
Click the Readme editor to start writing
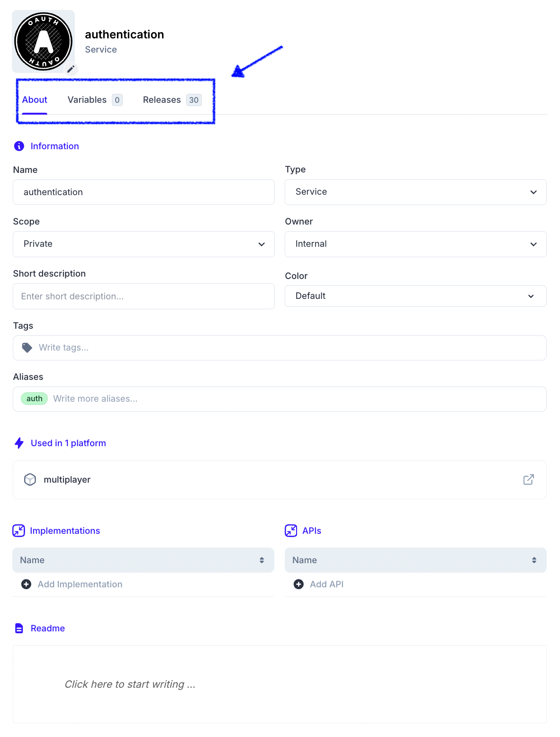[280, 684]
